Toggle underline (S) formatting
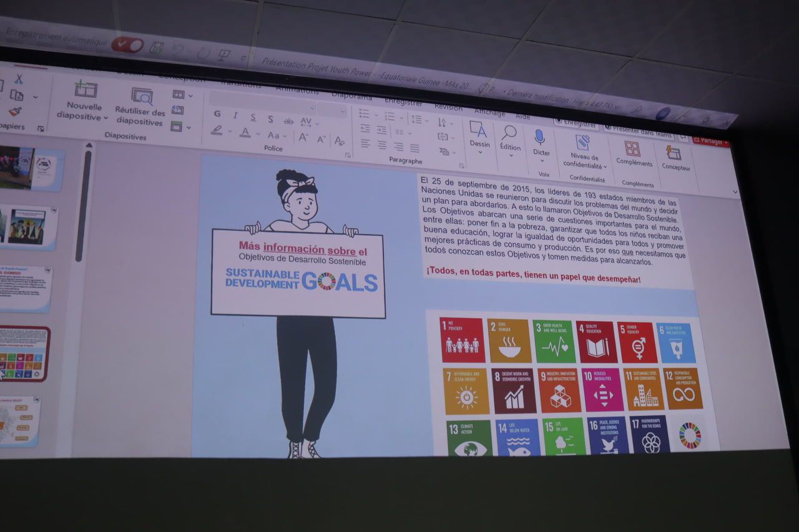The image size is (799, 532). [253, 117]
